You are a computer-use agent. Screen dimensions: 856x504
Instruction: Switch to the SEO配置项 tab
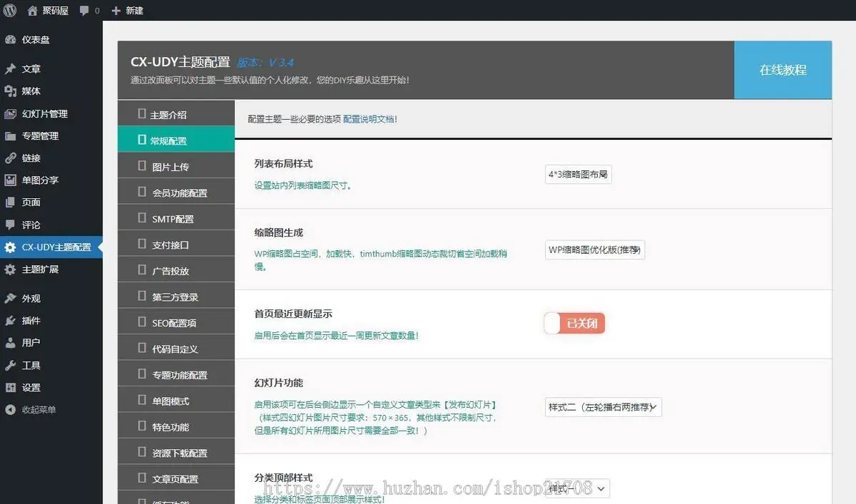[176, 322]
